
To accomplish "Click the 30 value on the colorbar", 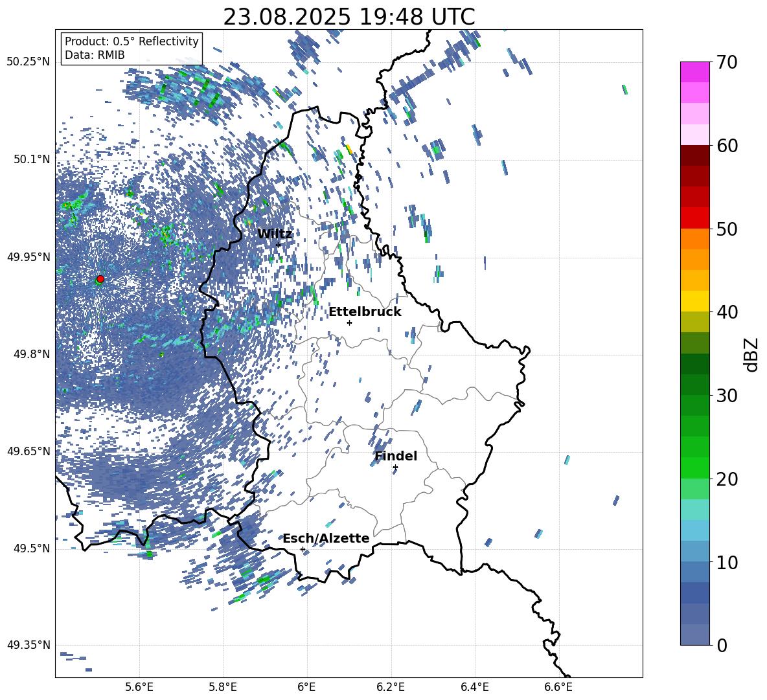I will click(727, 396).
